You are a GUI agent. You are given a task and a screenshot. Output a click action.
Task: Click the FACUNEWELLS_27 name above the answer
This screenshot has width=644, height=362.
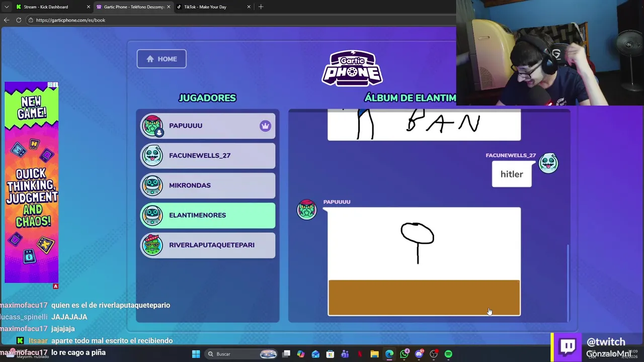[511, 155]
